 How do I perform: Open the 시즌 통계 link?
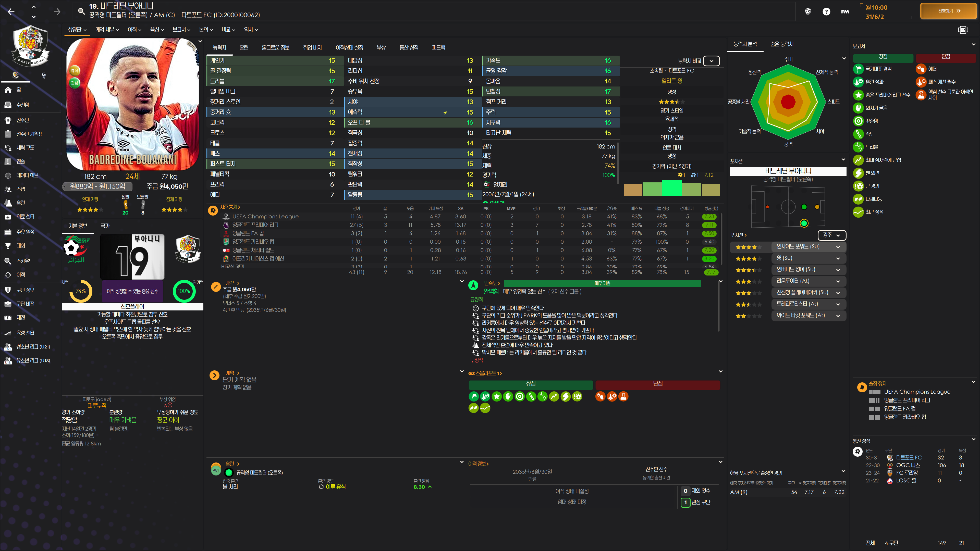pyautogui.click(x=230, y=207)
